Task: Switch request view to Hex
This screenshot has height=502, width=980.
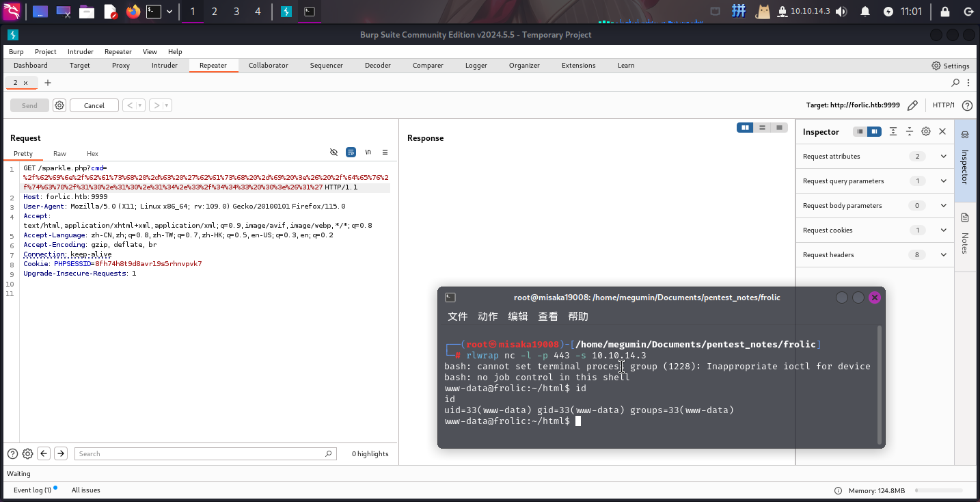Action: pos(92,154)
